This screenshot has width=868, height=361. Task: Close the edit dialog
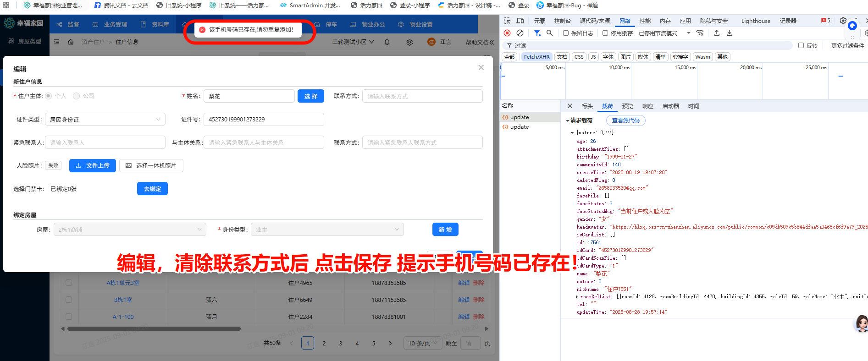click(481, 67)
